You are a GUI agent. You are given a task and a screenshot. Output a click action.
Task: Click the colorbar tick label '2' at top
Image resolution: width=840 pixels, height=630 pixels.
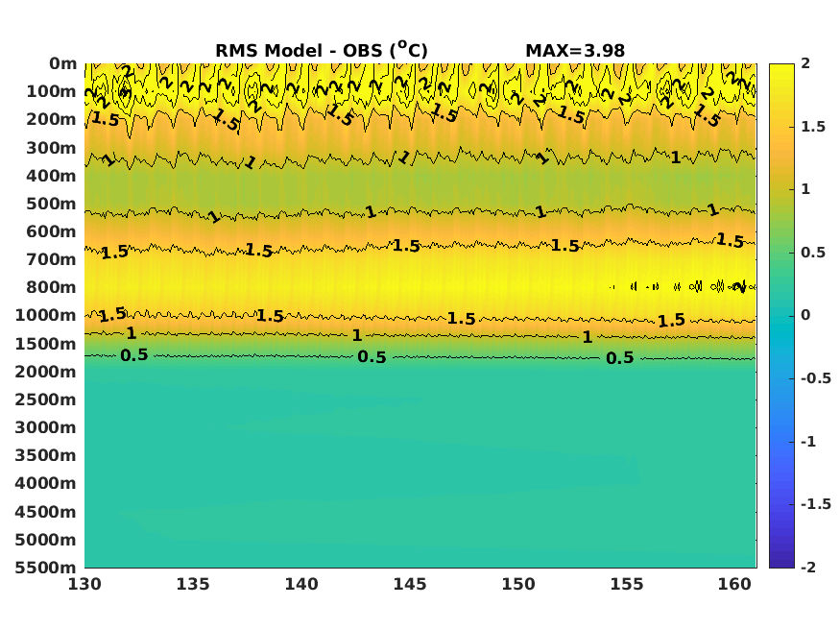click(805, 63)
